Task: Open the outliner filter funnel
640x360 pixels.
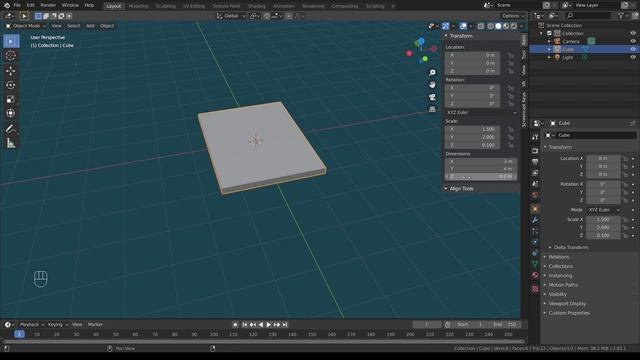Action: pyautogui.click(x=622, y=16)
